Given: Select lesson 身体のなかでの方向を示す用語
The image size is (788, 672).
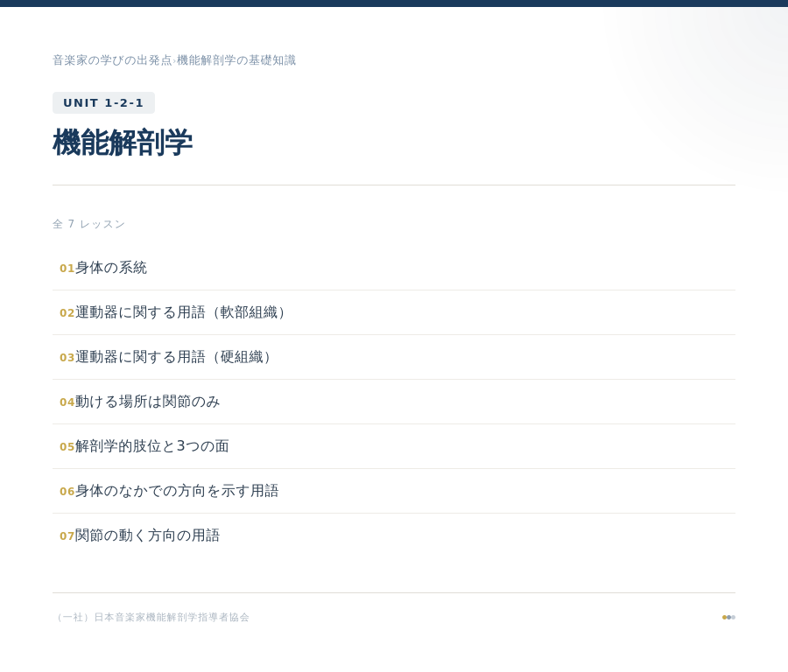Looking at the screenshot, I should click(177, 491).
